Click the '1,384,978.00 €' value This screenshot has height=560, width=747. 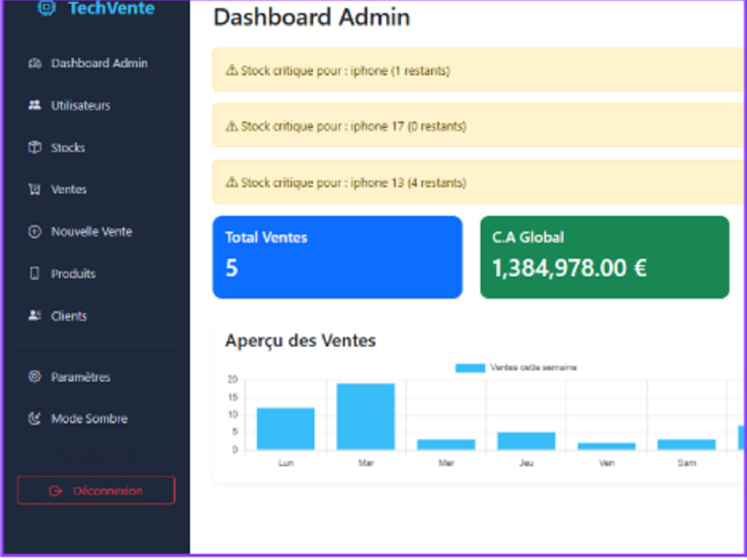click(x=569, y=268)
